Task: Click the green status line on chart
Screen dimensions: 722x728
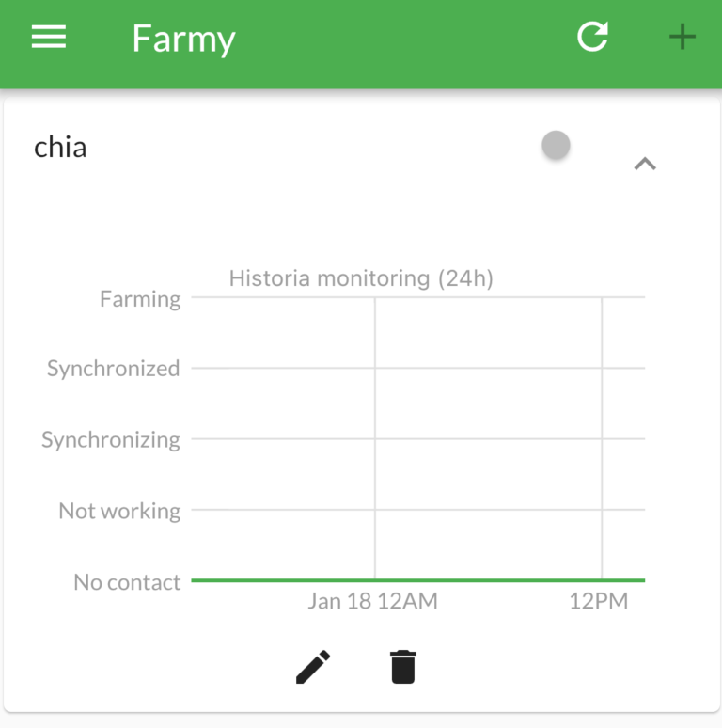Action: 470,580
